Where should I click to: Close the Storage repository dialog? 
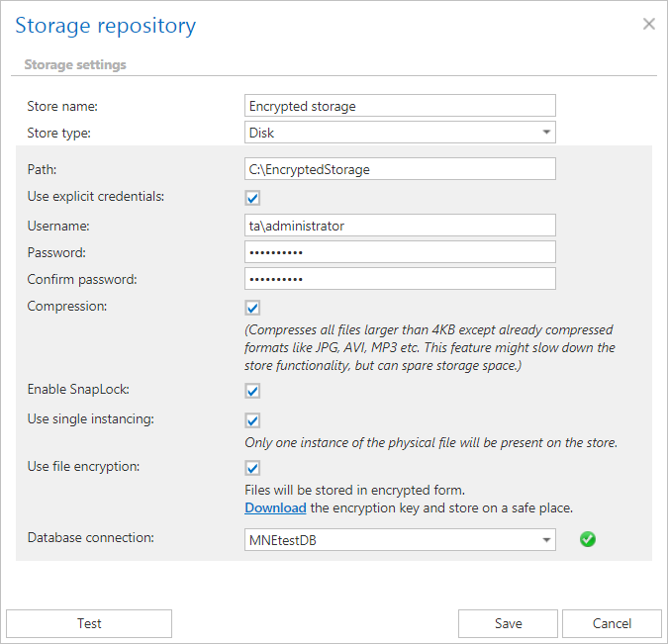click(649, 24)
